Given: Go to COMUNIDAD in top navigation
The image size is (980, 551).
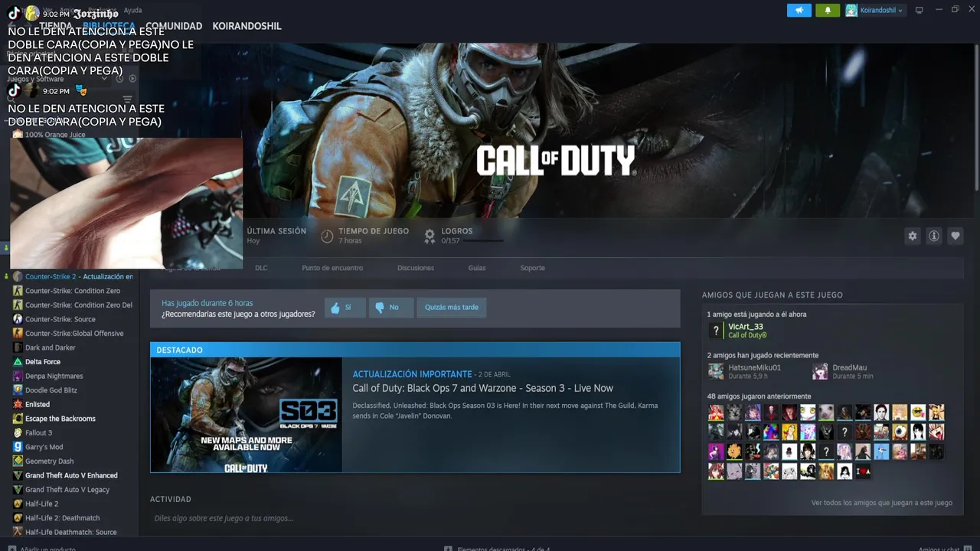Looking at the screenshot, I should (174, 26).
